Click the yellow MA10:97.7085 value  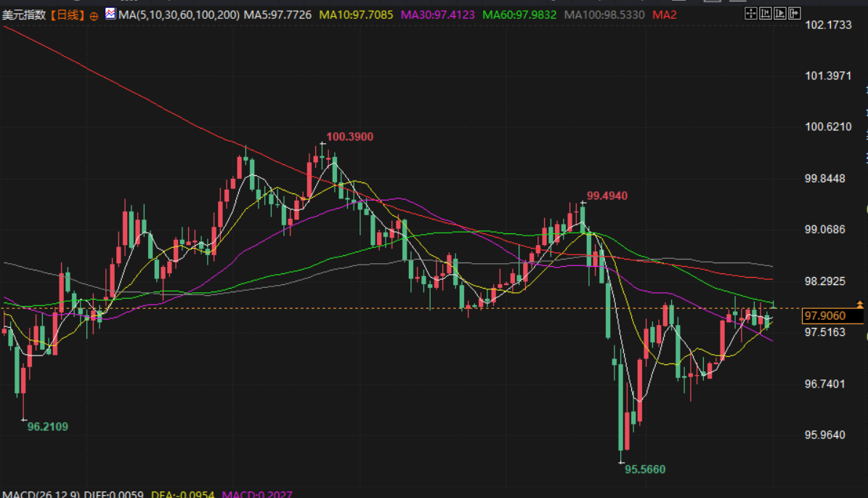coord(356,15)
